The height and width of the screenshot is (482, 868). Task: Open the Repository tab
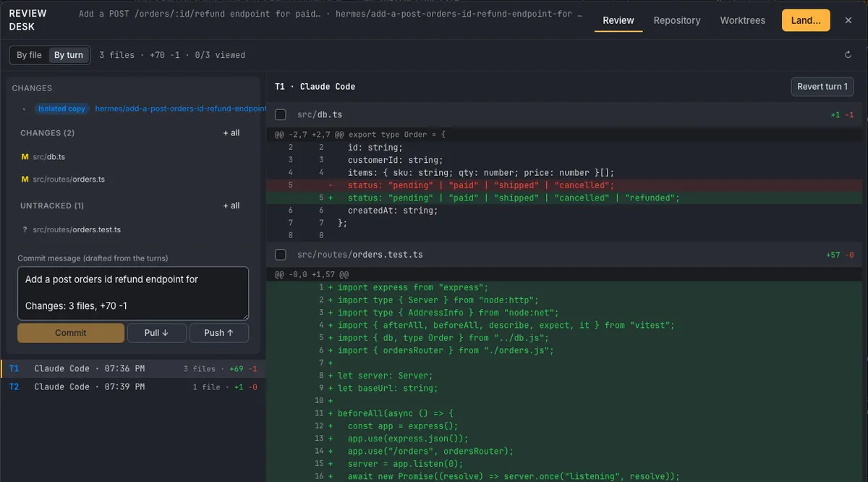pyautogui.click(x=677, y=20)
